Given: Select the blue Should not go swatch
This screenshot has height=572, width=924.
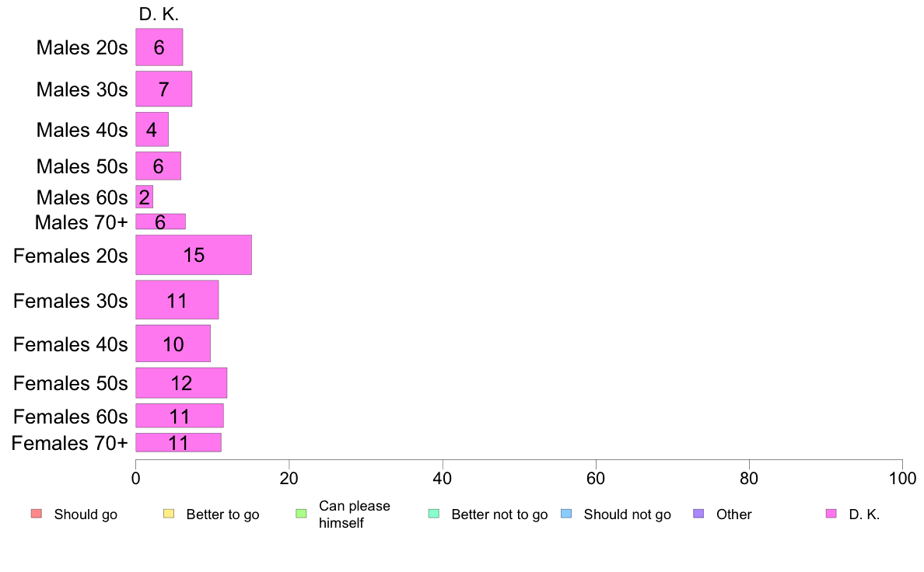Looking at the screenshot, I should tap(566, 514).
